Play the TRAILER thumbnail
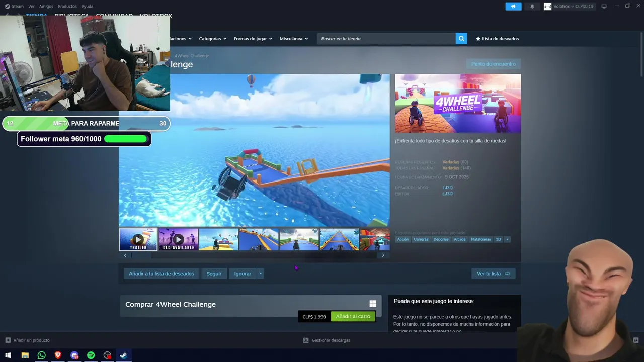This screenshot has height=362, width=644. 138,239
